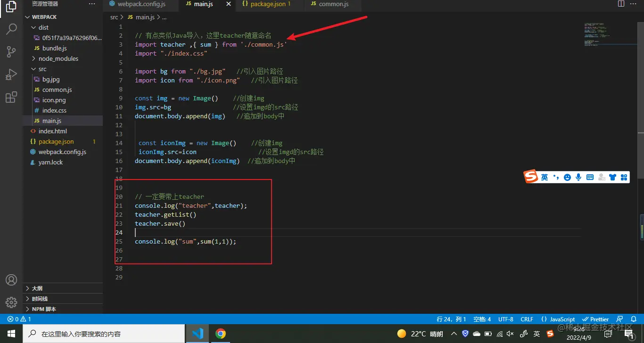Open index.css in explorer
This screenshot has width=644, height=343.
point(63,110)
